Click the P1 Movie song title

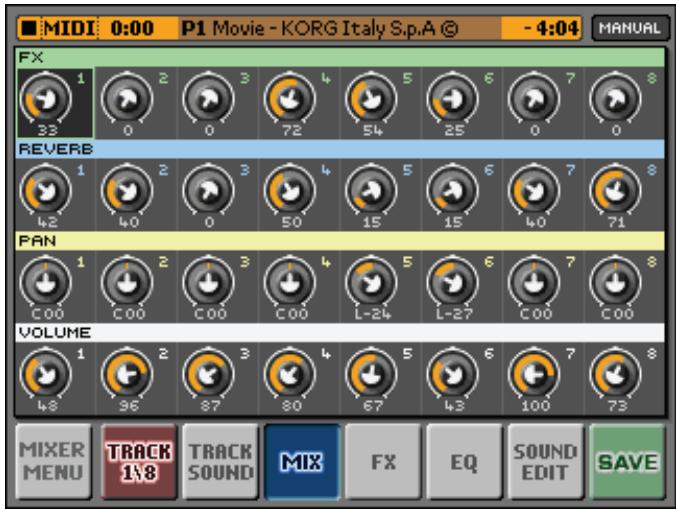319,28
